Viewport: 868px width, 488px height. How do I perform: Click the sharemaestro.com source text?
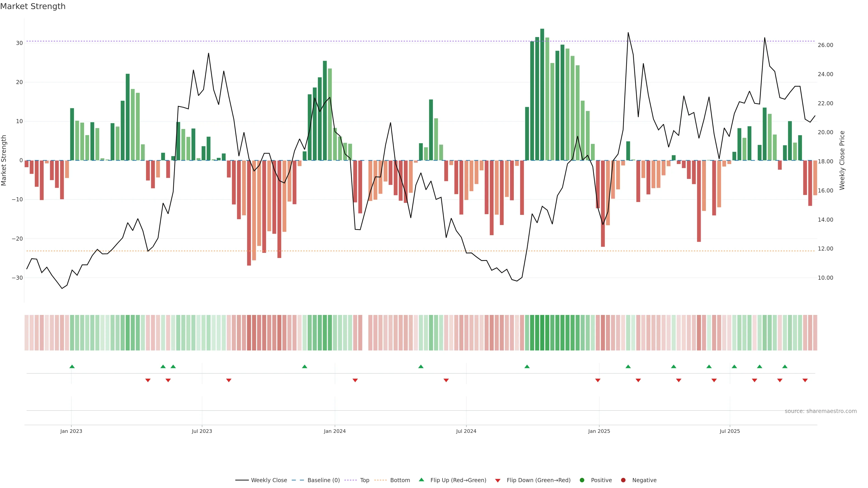(821, 411)
